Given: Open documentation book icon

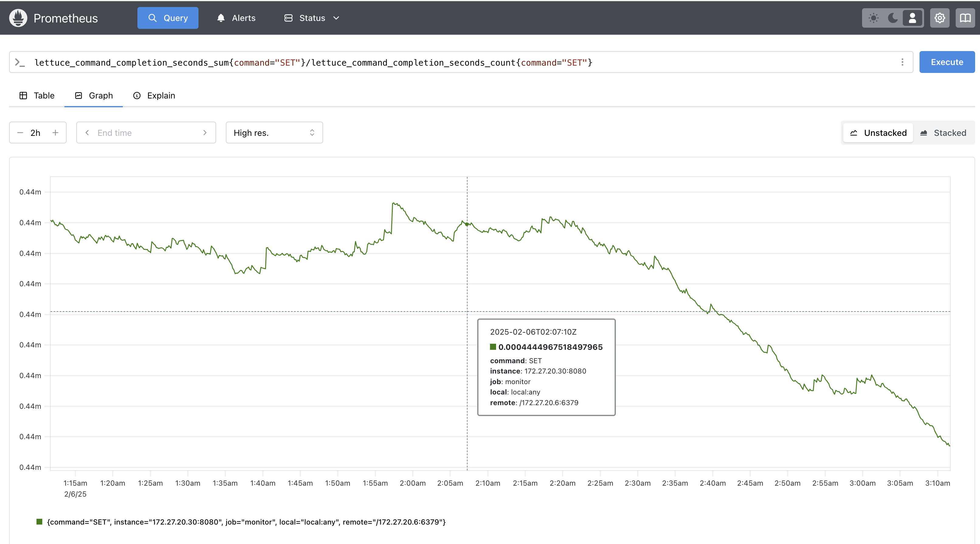Looking at the screenshot, I should point(965,18).
